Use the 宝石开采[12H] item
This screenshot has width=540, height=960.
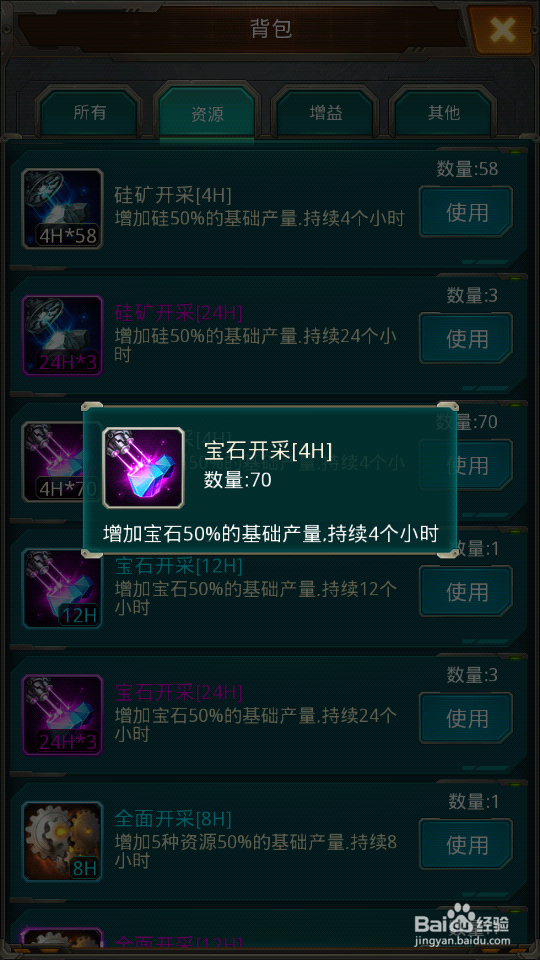pyautogui.click(x=466, y=591)
